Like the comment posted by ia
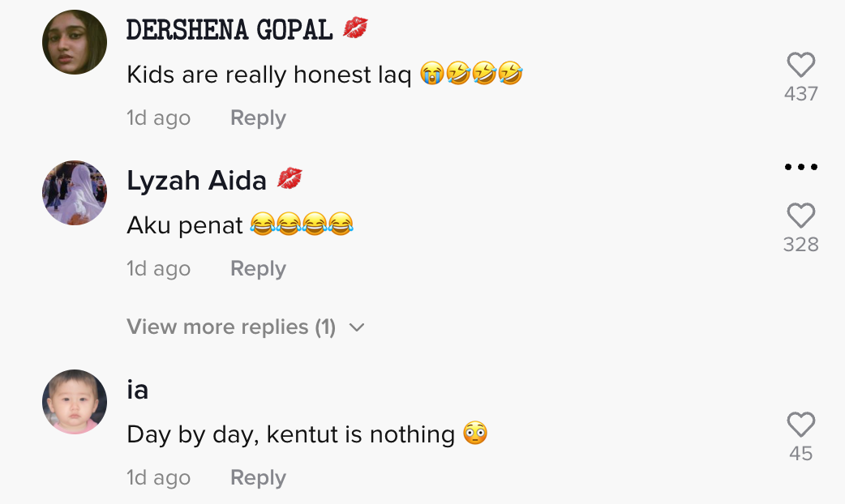 800,425
